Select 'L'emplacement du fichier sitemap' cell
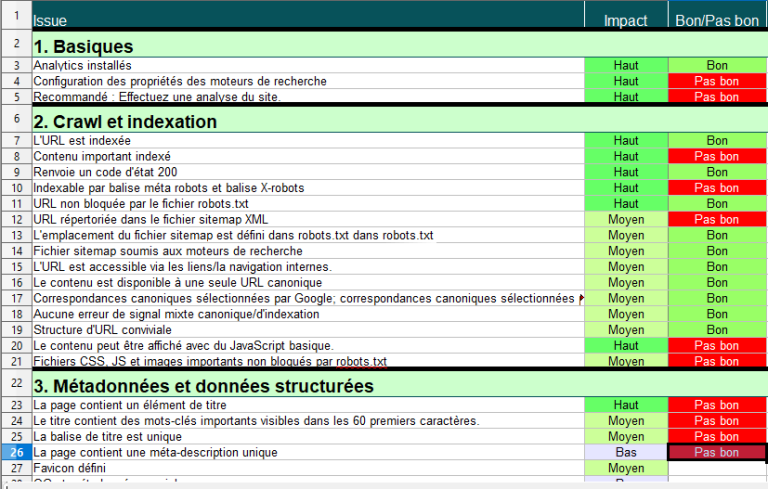 click(x=308, y=235)
